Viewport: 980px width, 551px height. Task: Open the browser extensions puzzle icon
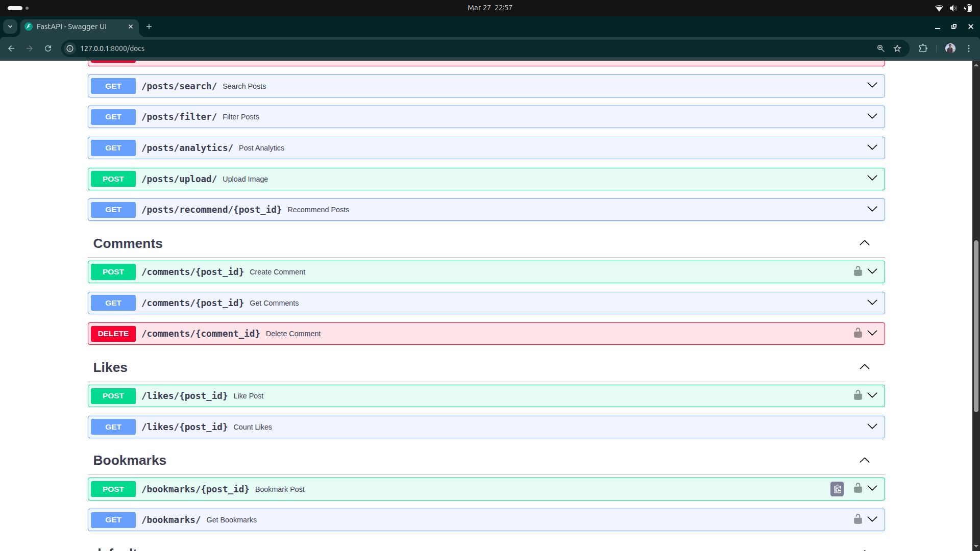click(x=923, y=48)
